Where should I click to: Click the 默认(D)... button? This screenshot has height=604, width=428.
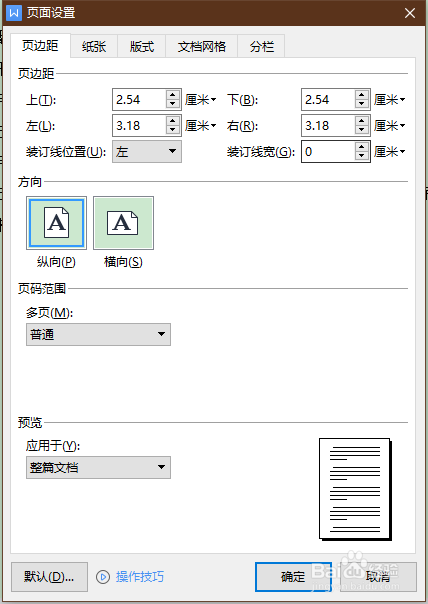point(49,577)
